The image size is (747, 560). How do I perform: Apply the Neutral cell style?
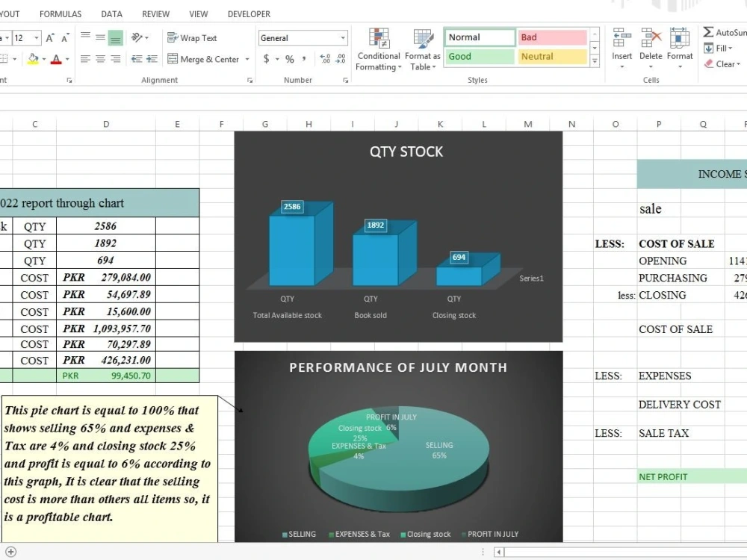[x=552, y=56]
